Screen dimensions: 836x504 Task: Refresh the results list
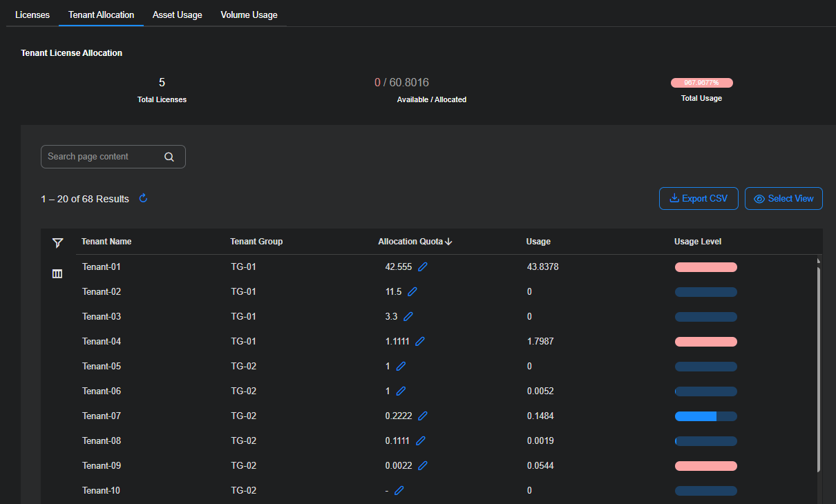pos(143,198)
